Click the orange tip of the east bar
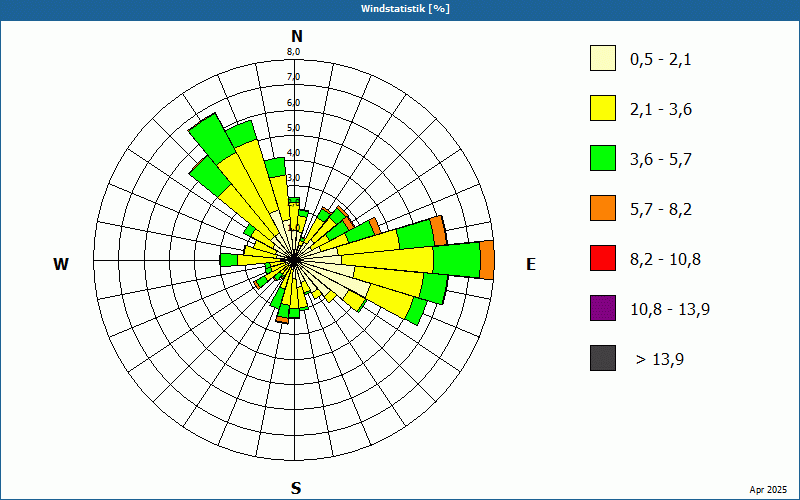 pyautogui.click(x=487, y=260)
